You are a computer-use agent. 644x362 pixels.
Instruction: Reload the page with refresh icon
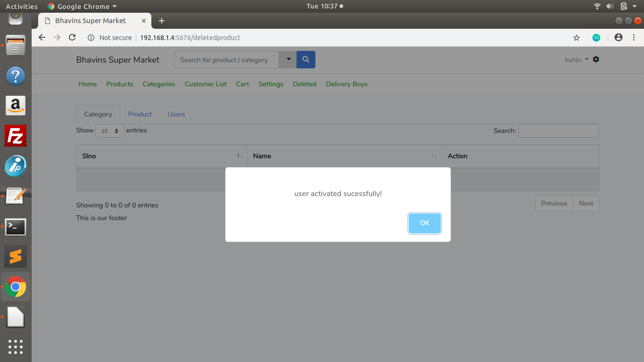coord(72,37)
